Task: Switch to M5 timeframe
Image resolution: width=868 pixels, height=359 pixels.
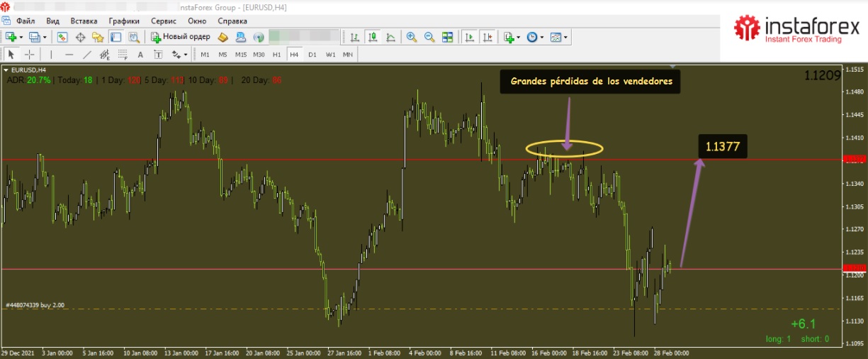Action: point(222,54)
